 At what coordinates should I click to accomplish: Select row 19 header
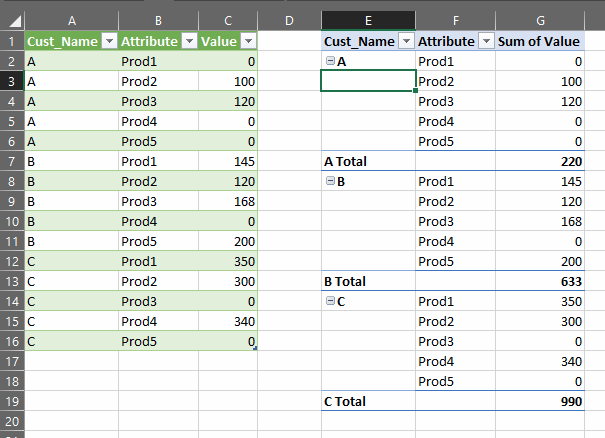[12, 401]
